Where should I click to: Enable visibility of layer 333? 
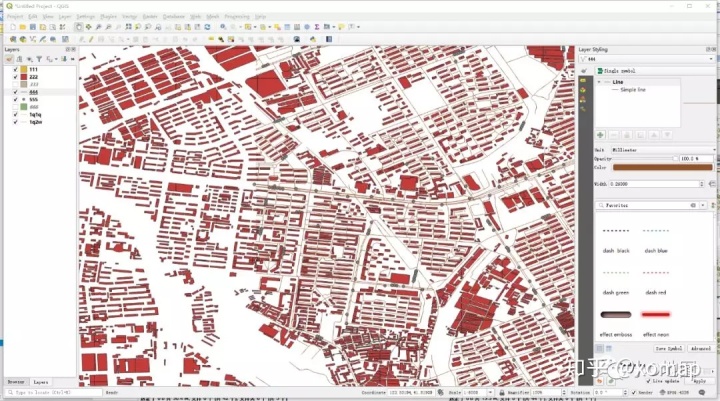pyautogui.click(x=16, y=85)
